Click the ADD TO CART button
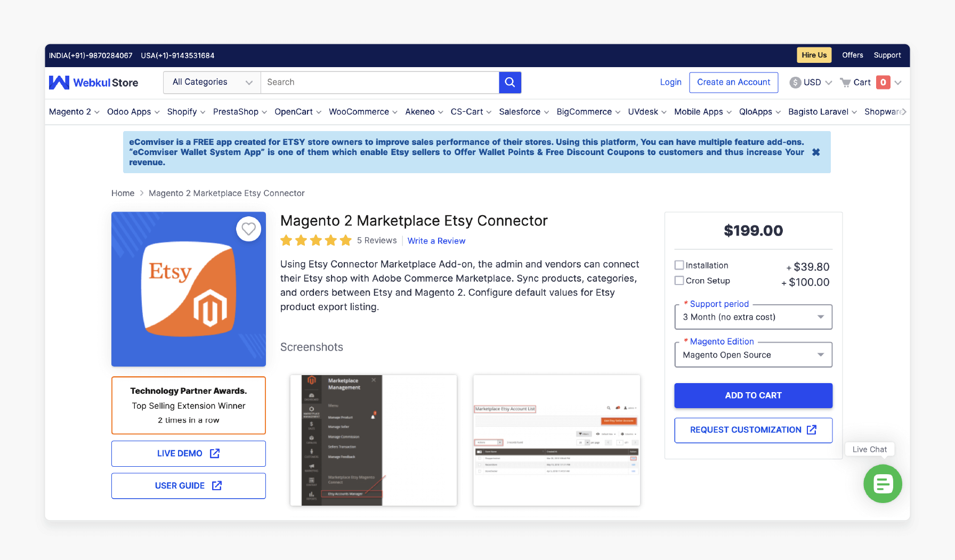Screen dimensions: 955x560 pyautogui.click(x=753, y=395)
